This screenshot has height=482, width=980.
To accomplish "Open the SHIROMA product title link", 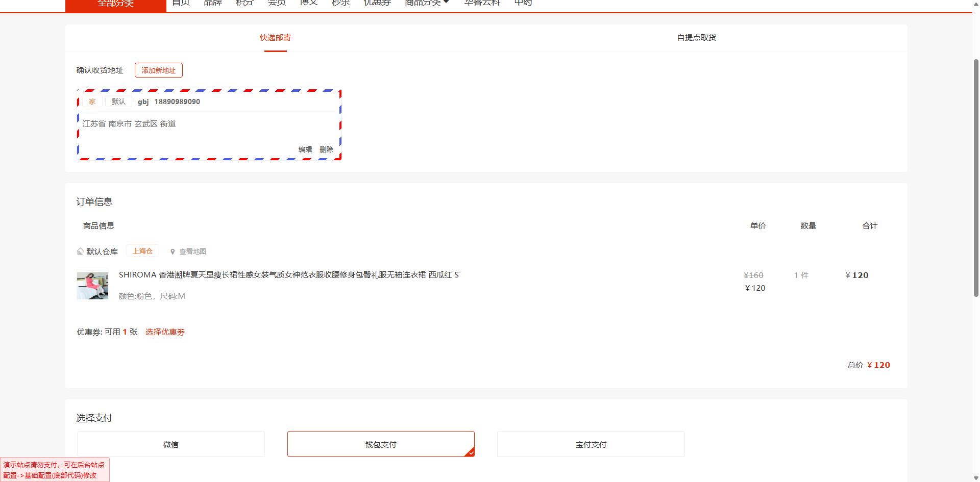I will [288, 275].
